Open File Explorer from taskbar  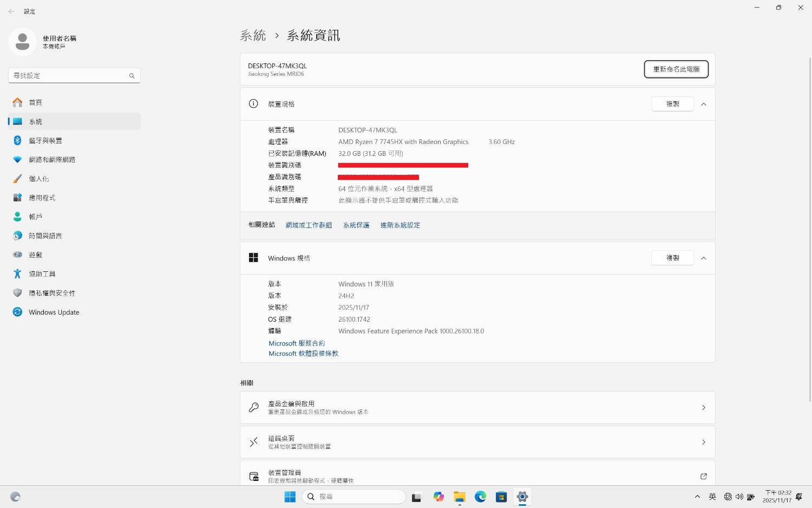[x=460, y=497]
